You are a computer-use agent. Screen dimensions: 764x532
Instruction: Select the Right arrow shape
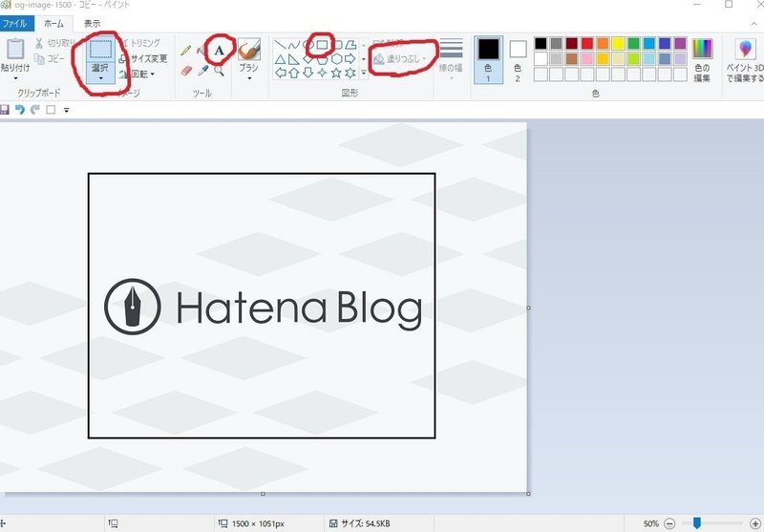point(350,59)
